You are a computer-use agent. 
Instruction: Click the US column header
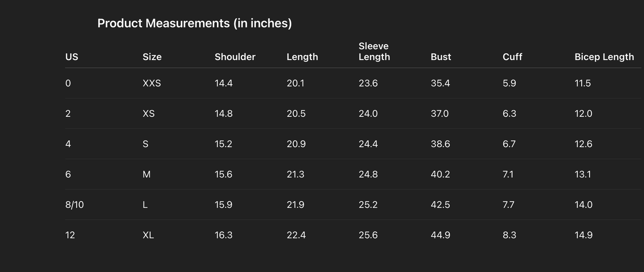(71, 57)
